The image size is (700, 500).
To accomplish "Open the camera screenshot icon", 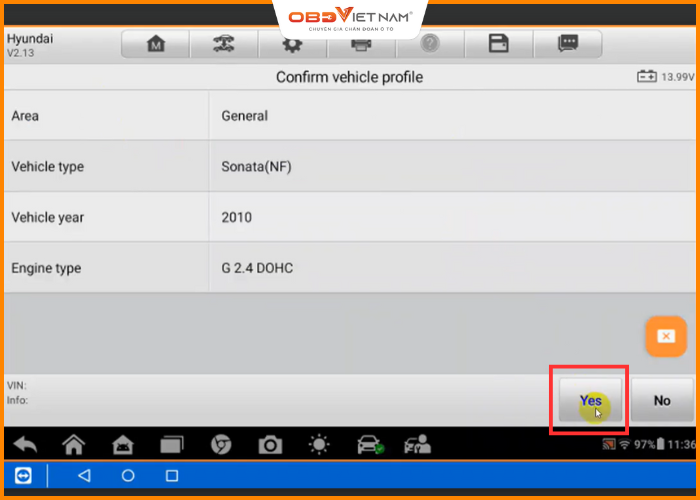I will tap(270, 445).
